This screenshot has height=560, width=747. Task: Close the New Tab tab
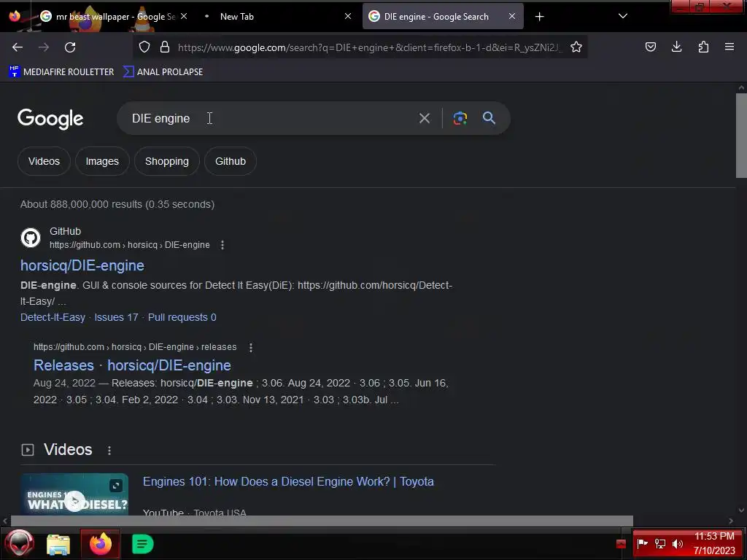pos(348,16)
